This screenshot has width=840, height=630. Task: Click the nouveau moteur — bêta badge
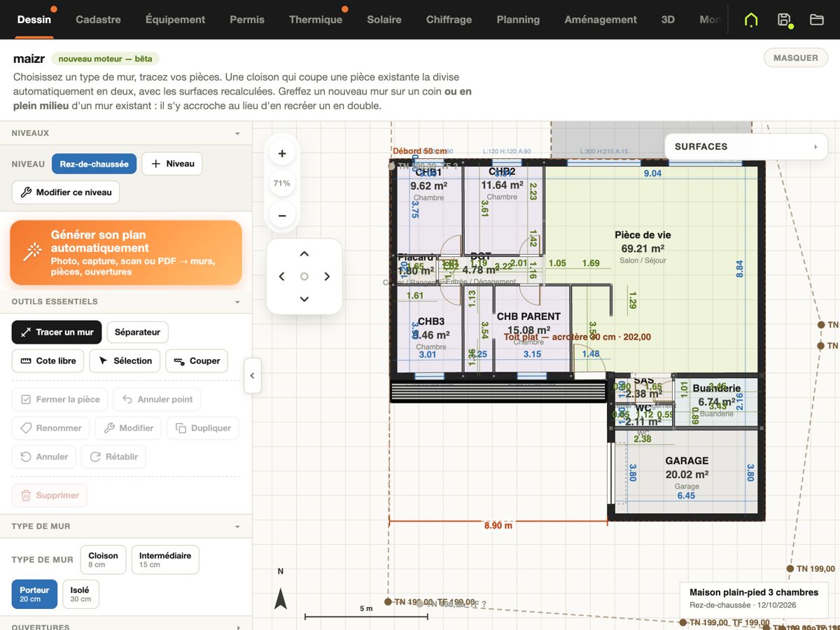click(x=105, y=59)
